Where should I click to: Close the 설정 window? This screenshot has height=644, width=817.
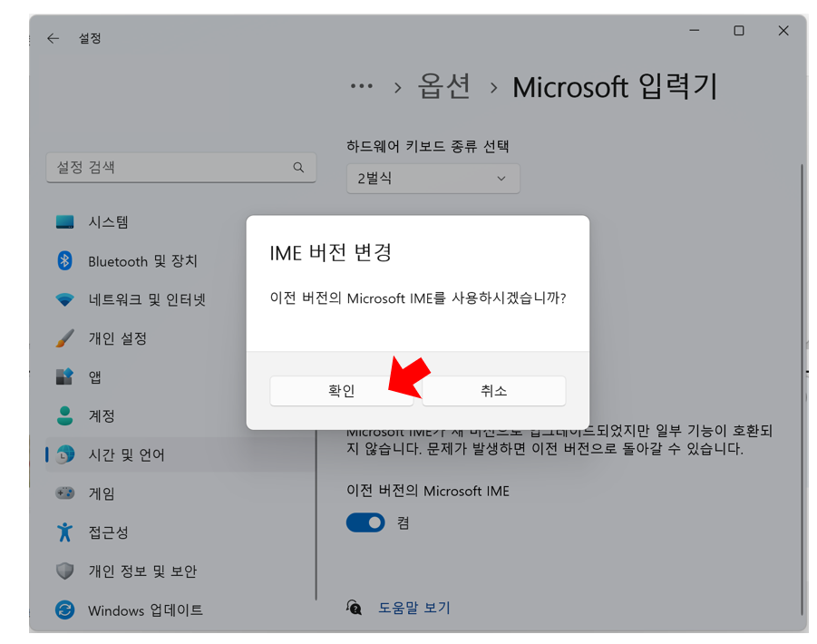(x=783, y=31)
